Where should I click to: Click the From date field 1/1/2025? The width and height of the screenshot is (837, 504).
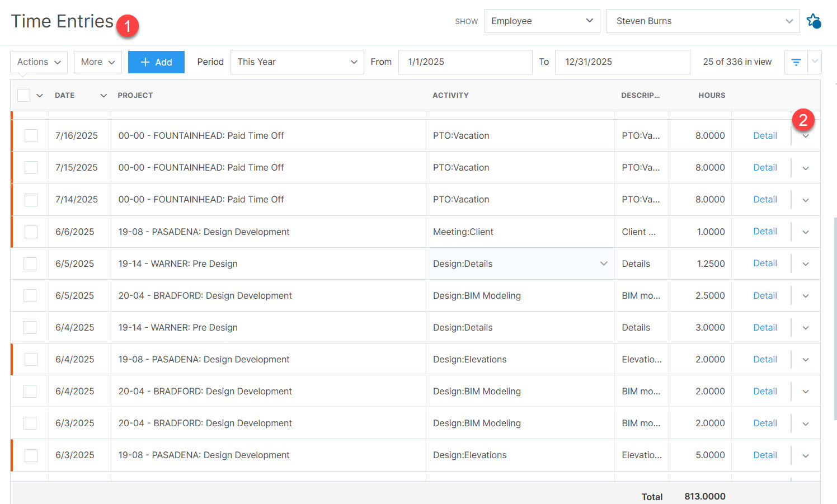[x=465, y=62]
